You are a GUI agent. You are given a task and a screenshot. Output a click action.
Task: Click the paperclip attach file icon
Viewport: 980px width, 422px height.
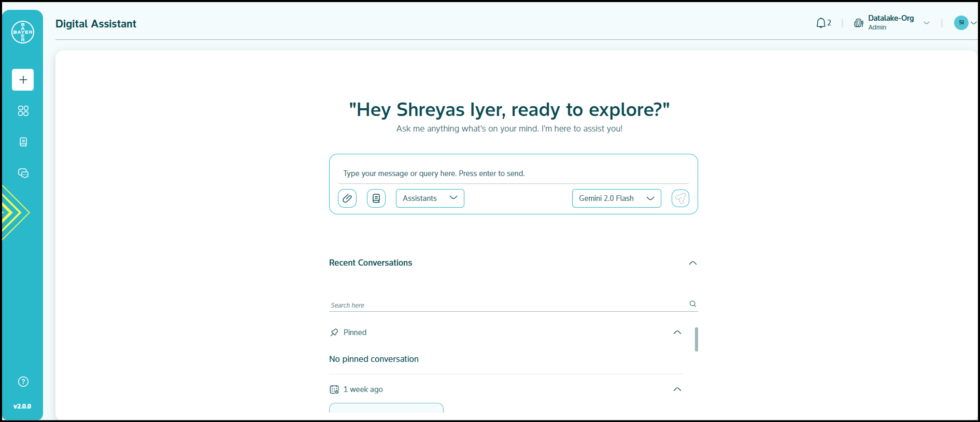[347, 198]
